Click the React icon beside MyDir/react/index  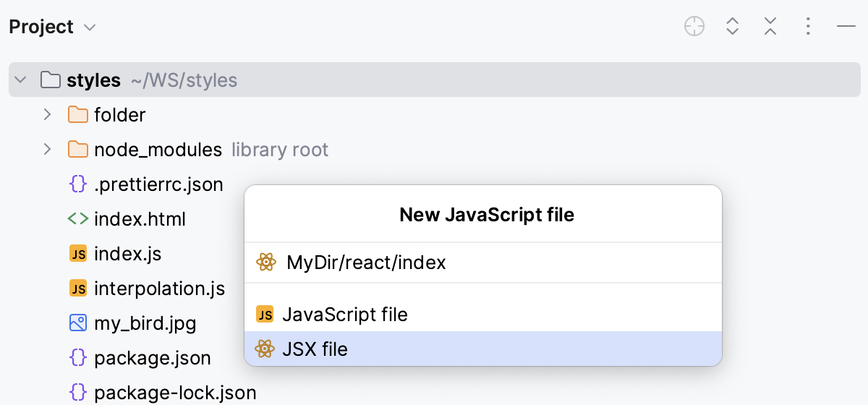(266, 263)
